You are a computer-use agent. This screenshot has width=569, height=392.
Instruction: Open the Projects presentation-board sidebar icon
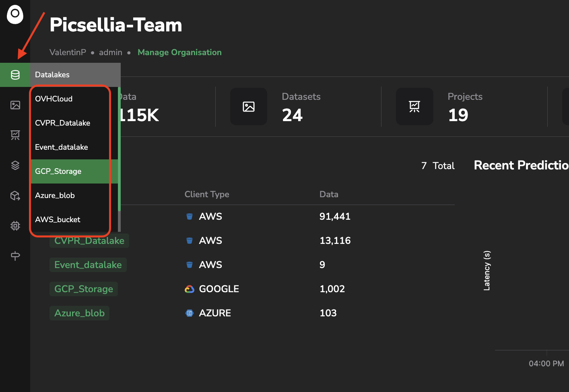click(15, 135)
